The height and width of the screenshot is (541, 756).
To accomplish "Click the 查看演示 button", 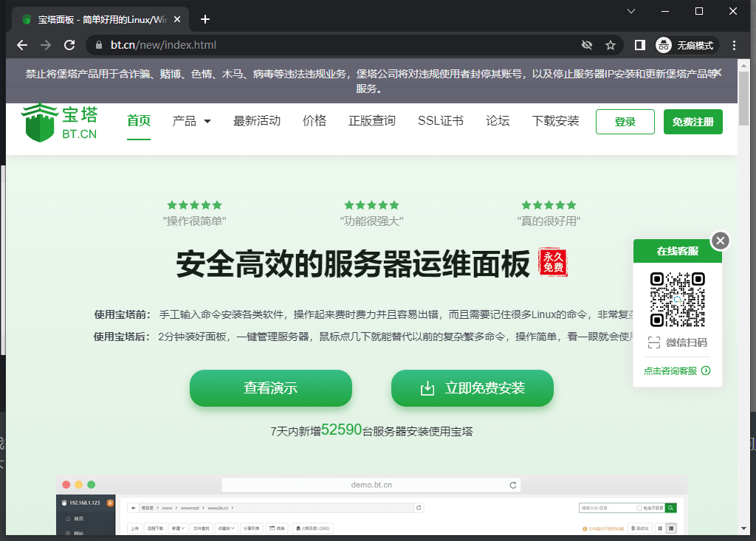I will click(271, 388).
